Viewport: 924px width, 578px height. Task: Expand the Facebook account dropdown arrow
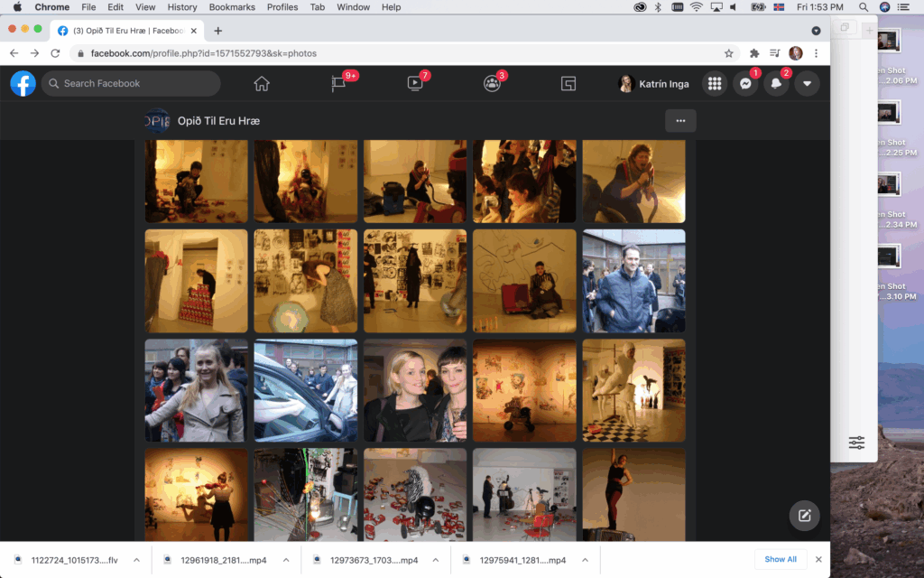[807, 84]
